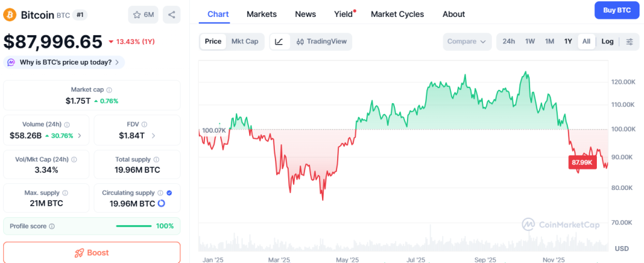Switch to the Market Cycles tab
Image resolution: width=644 pixels, height=263 pixels.
(397, 14)
